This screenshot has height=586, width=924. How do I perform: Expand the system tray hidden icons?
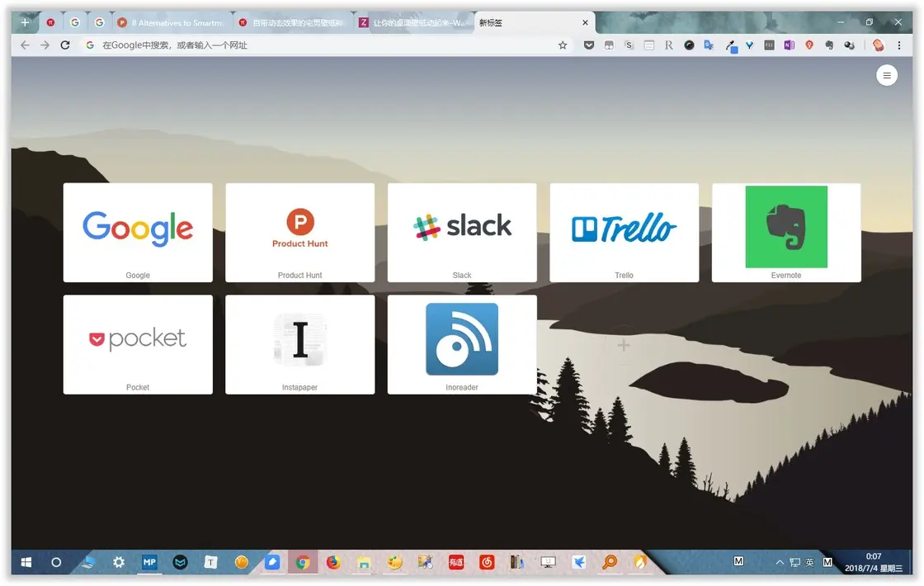780,562
